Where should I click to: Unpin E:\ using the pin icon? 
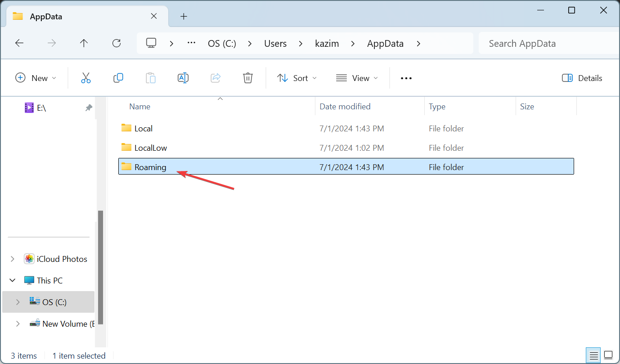point(89,108)
